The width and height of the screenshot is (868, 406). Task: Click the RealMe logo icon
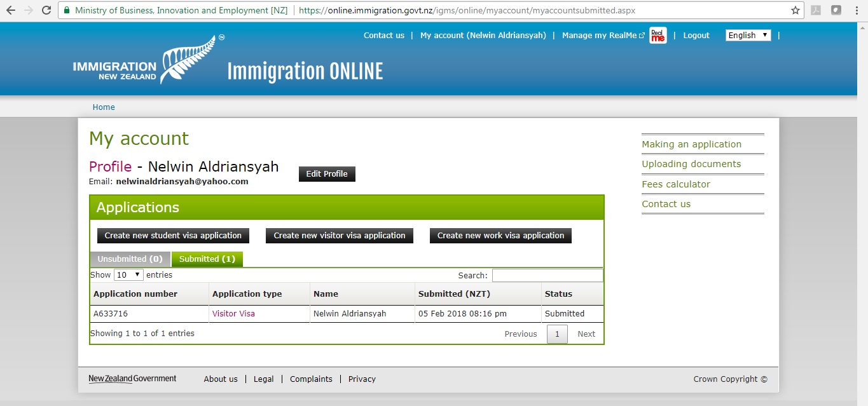[658, 36]
